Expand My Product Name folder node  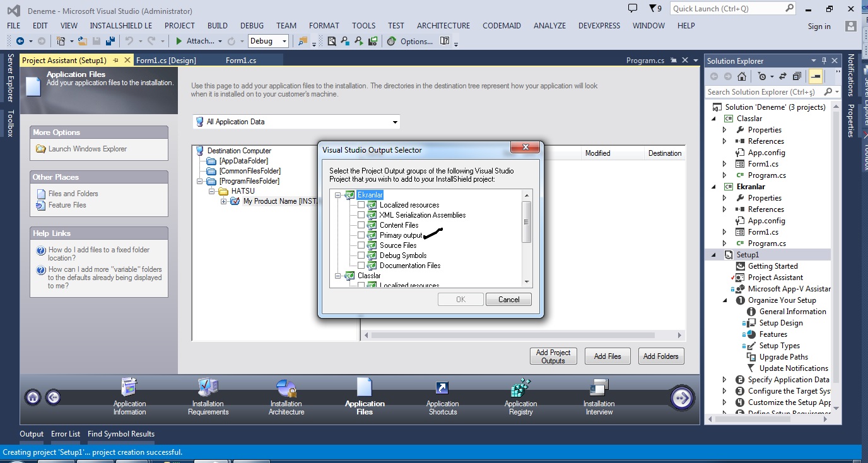pyautogui.click(x=224, y=201)
